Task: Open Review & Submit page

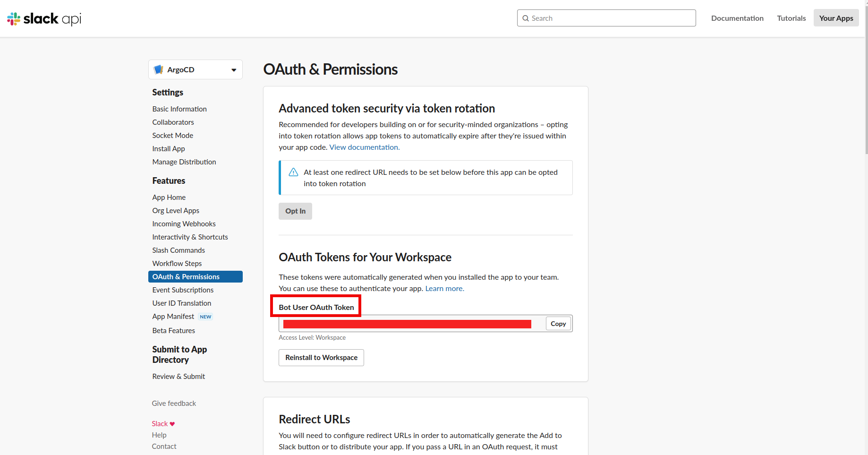Action: [x=179, y=376]
